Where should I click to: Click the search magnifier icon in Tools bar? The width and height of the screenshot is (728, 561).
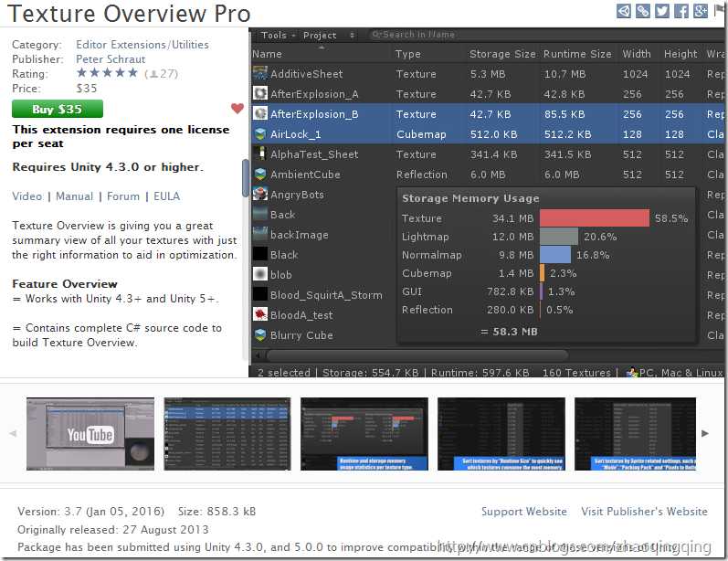[x=376, y=35]
